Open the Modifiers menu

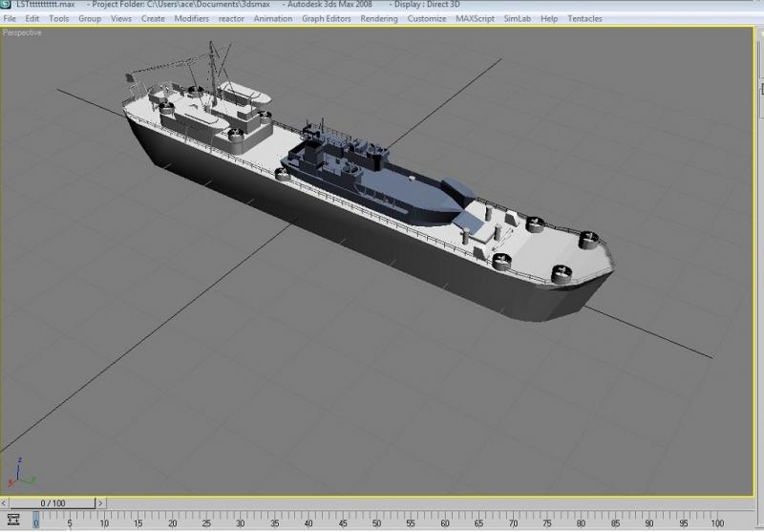click(192, 18)
